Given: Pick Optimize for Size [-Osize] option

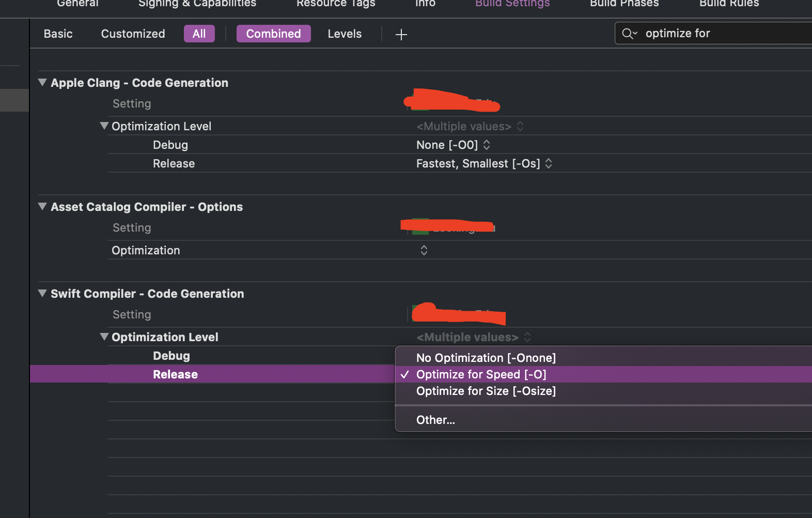Looking at the screenshot, I should (x=486, y=391).
